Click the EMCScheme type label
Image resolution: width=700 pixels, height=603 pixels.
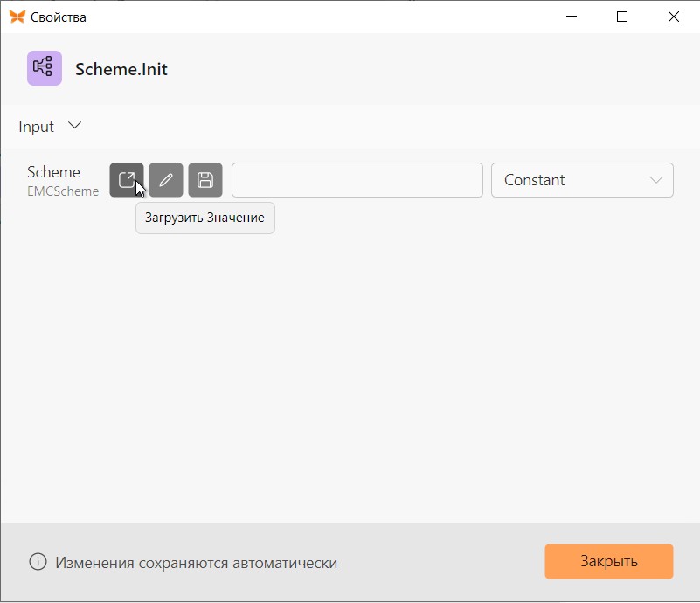63,191
